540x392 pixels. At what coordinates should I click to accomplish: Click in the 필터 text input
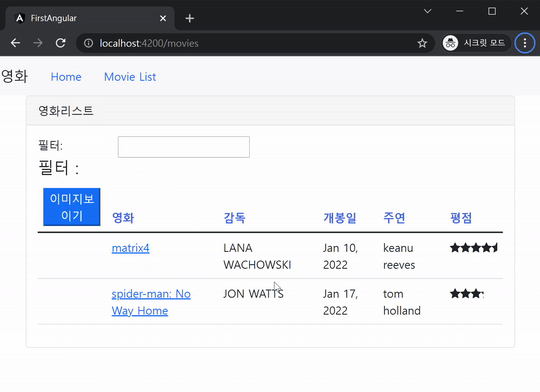(x=184, y=147)
